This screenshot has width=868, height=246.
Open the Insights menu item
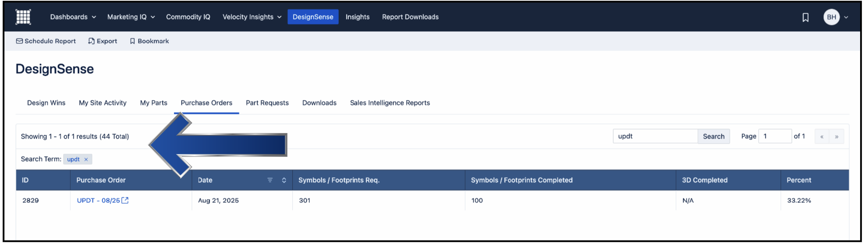point(357,17)
